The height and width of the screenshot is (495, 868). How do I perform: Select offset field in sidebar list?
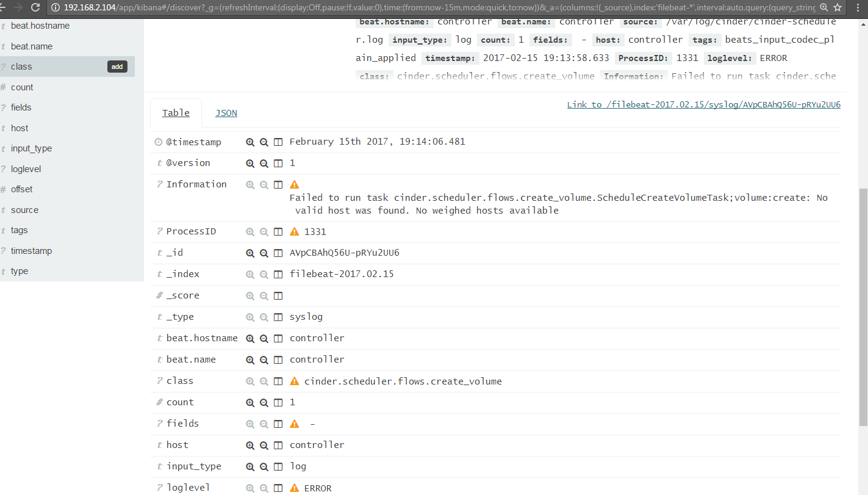point(22,189)
